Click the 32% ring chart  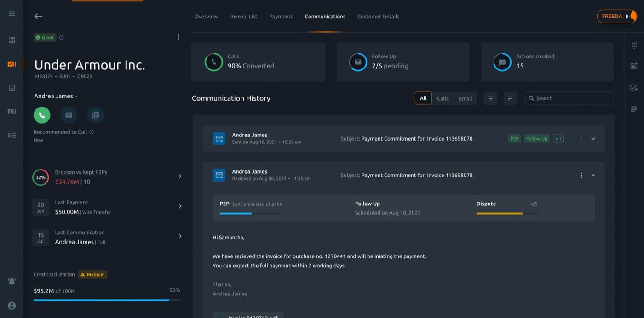coord(40,177)
